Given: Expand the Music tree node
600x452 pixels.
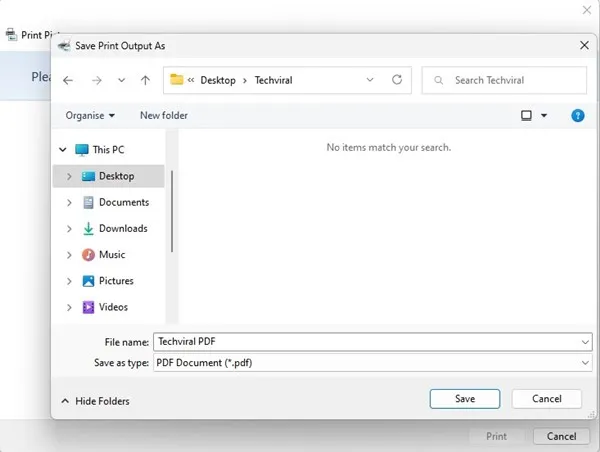Looking at the screenshot, I should pos(69,255).
